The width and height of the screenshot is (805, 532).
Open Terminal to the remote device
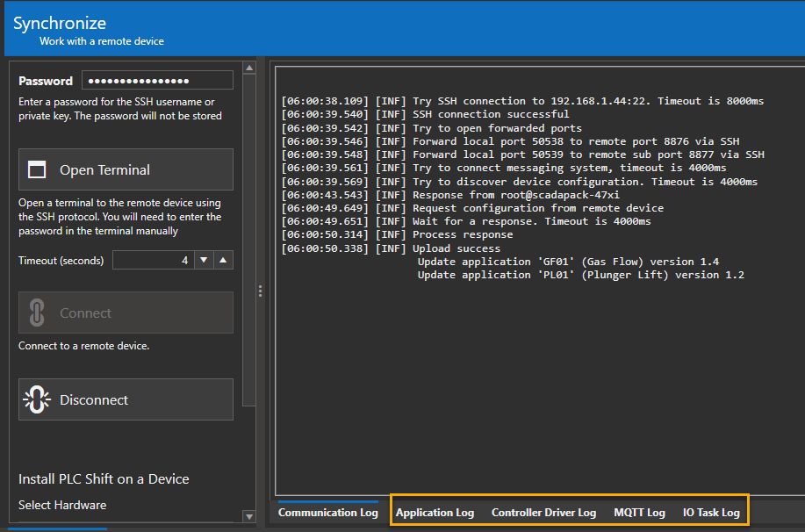coord(126,169)
